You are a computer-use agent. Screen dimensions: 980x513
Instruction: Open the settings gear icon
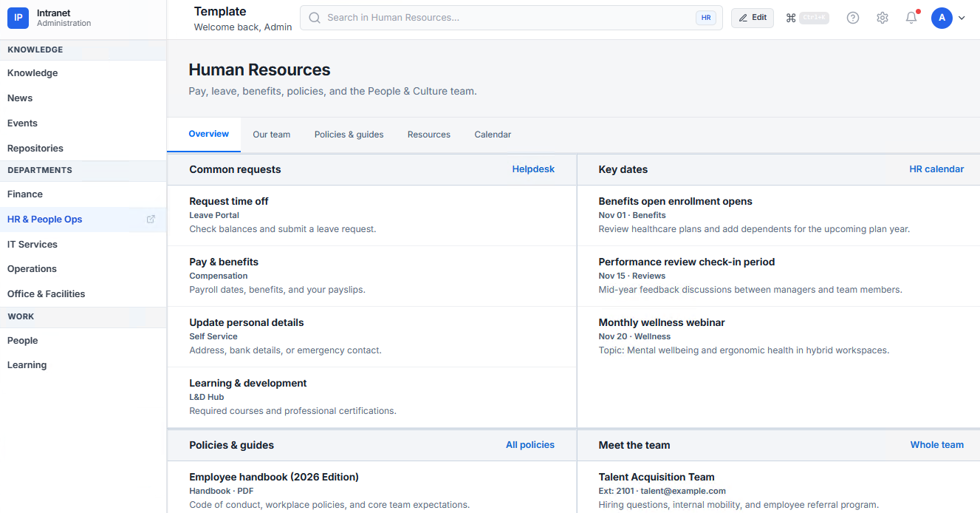pyautogui.click(x=883, y=18)
